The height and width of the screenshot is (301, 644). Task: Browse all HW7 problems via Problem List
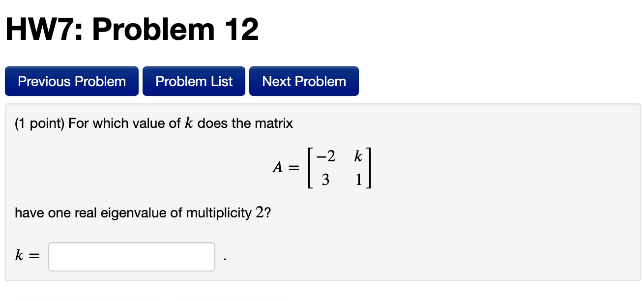(194, 81)
